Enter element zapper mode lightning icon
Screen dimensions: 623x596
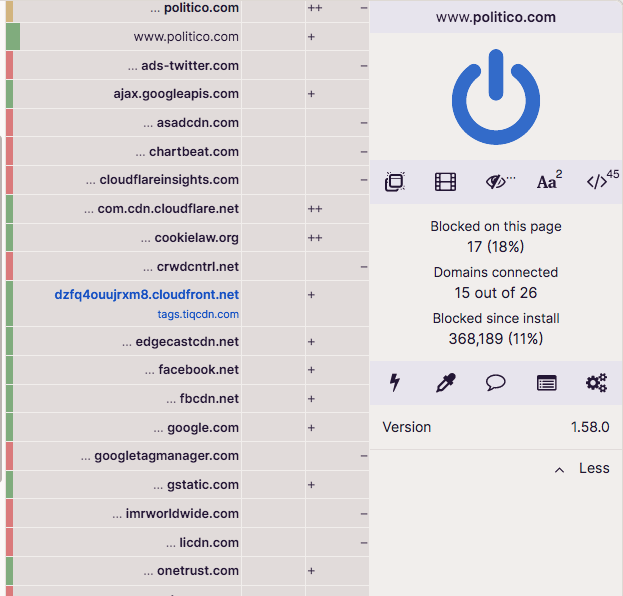click(x=395, y=383)
